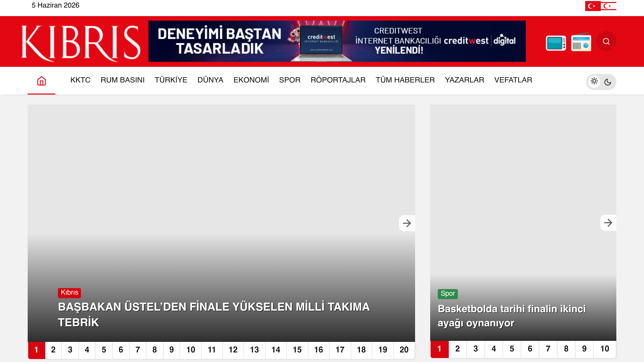This screenshot has height=362, width=644.
Task: Open the TÜRKİYE section
Action: click(171, 80)
